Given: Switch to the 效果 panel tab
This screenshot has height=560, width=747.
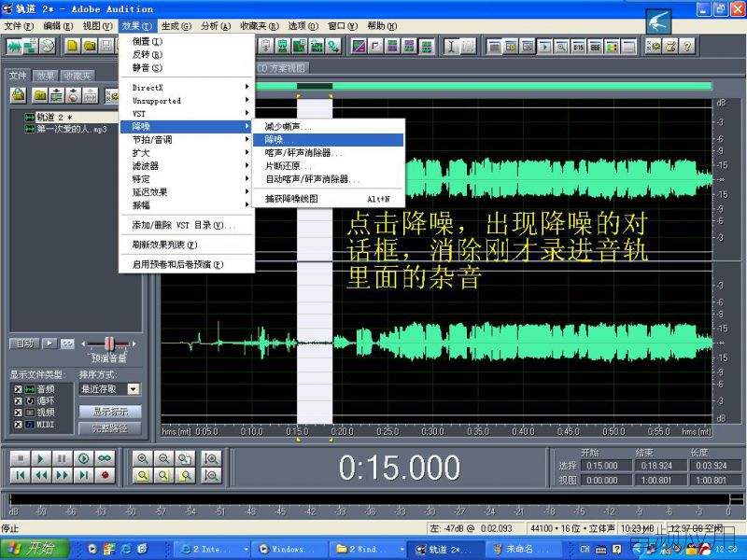Looking at the screenshot, I should (x=45, y=76).
